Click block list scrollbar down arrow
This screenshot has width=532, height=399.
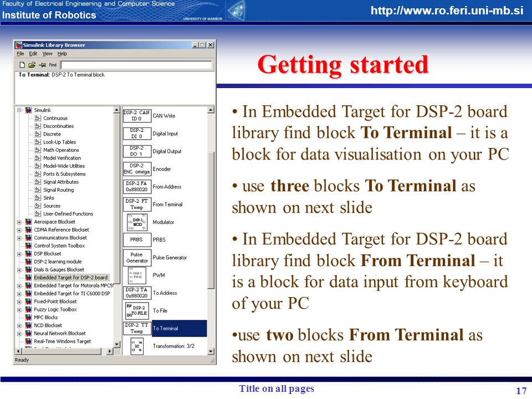211,351
